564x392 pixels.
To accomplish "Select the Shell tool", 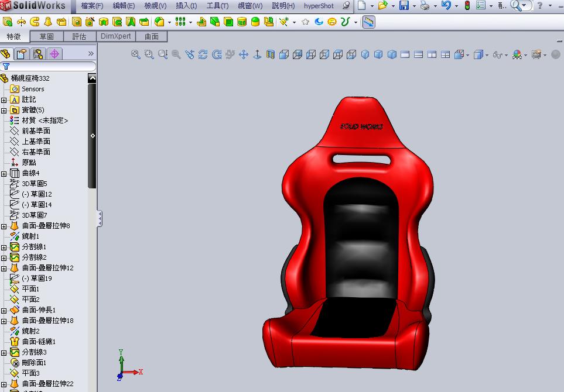I will 228,22.
